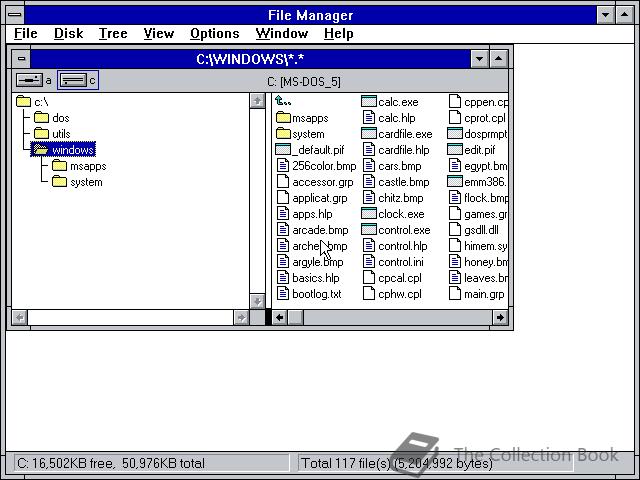Select clock.exe program icon
Image resolution: width=640 pixels, height=480 pixels.
click(x=369, y=214)
